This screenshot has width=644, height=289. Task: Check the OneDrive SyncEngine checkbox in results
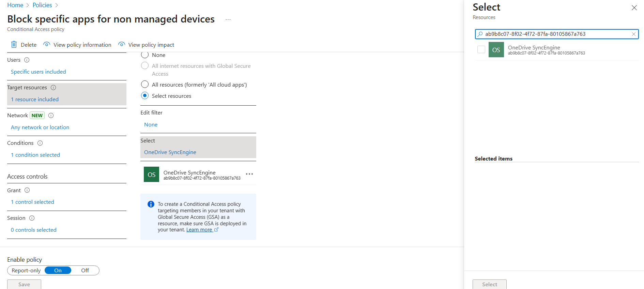click(481, 49)
